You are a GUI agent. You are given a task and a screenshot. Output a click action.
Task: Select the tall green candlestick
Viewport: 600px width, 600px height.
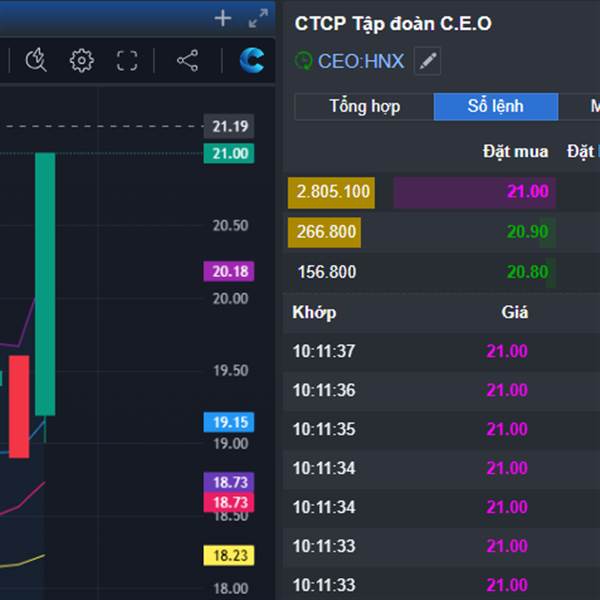coord(45,284)
